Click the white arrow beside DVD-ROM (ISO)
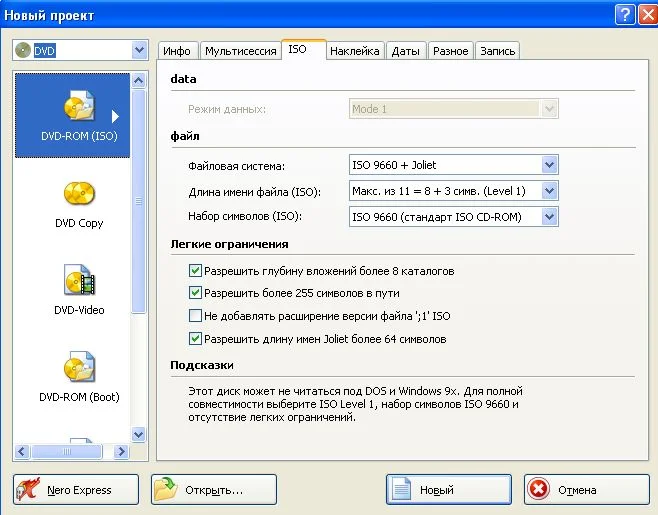658x515 pixels. click(115, 116)
